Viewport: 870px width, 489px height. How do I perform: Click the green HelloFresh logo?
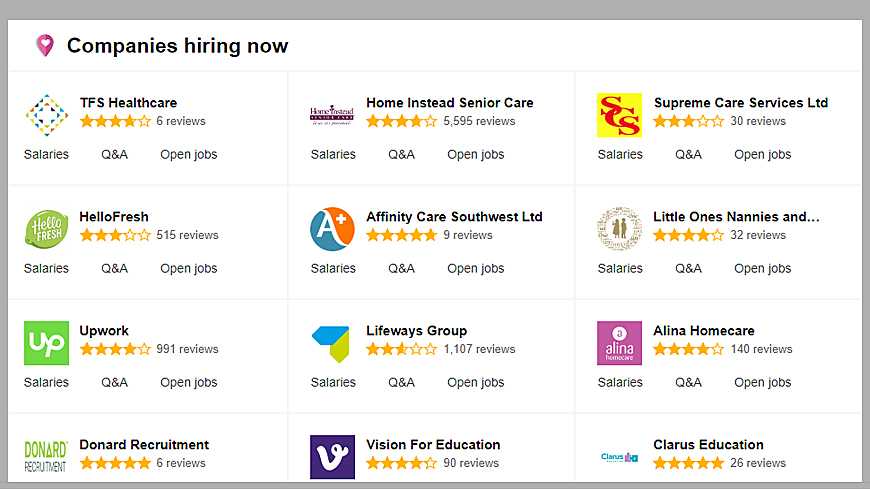46,229
